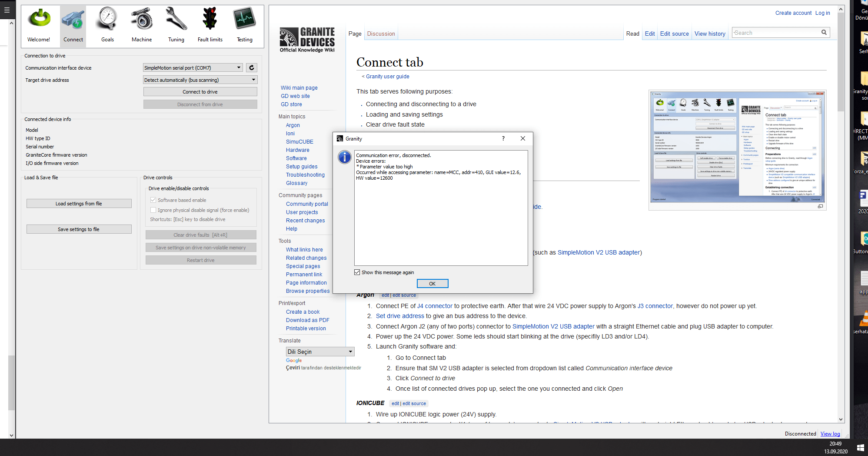Switch to the wiki Page tab
The width and height of the screenshot is (868, 456).
355,34
